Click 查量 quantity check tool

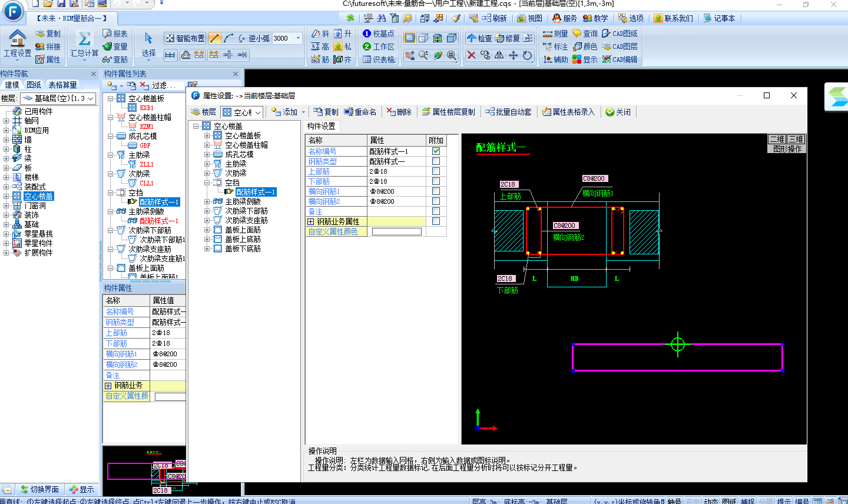pyautogui.click(x=114, y=47)
